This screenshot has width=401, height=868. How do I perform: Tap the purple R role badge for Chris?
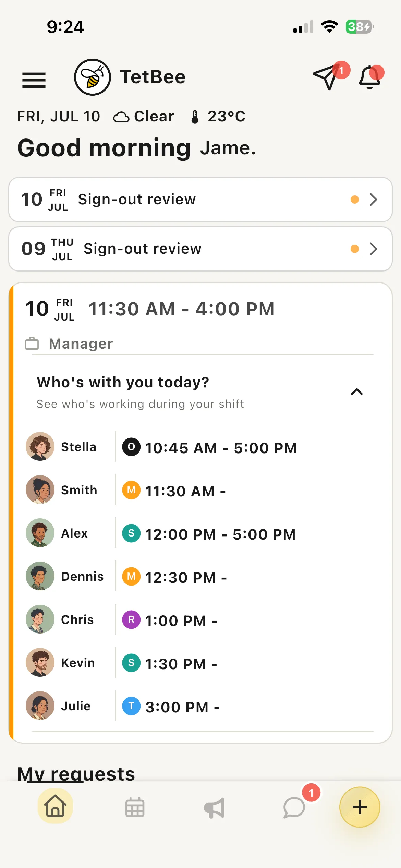click(x=131, y=620)
